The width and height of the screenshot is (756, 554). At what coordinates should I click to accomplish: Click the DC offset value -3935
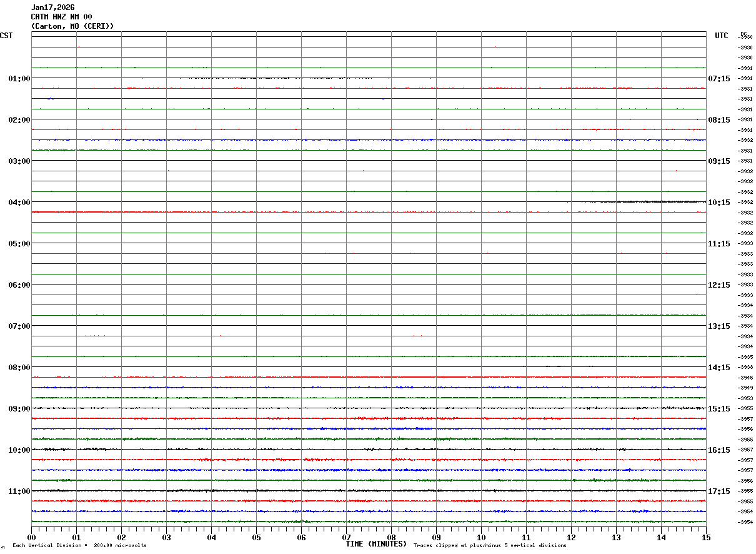(745, 357)
